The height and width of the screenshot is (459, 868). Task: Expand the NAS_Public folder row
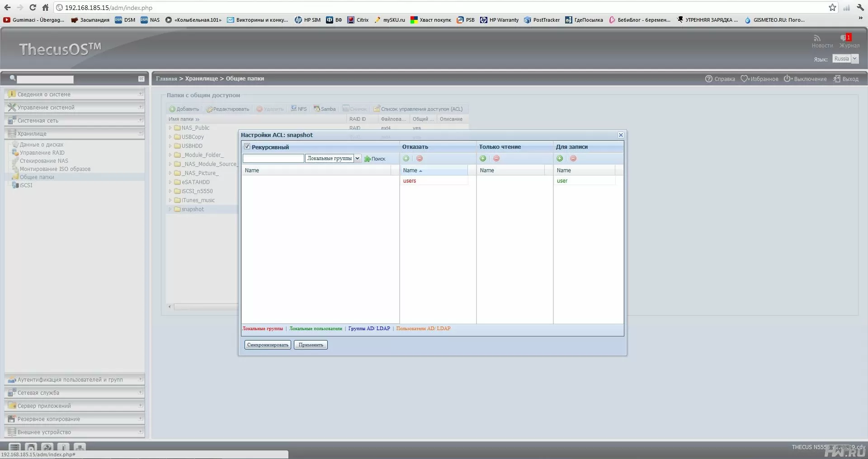[170, 128]
